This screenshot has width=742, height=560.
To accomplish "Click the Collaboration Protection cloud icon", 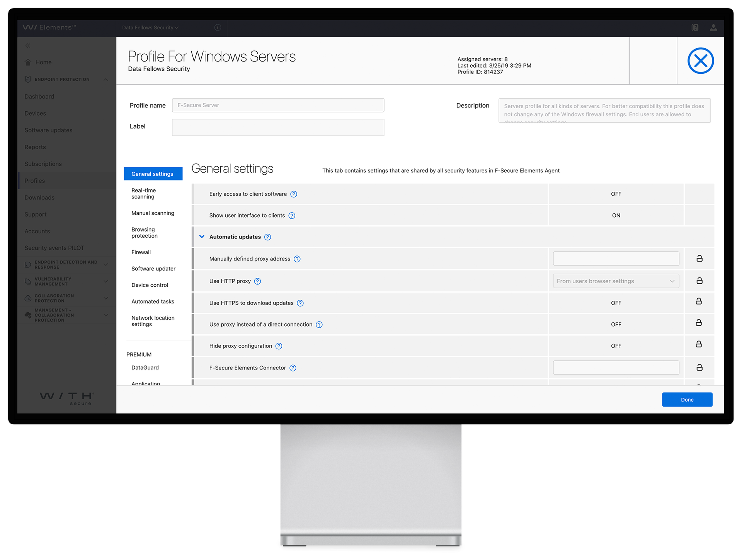I will (x=28, y=298).
